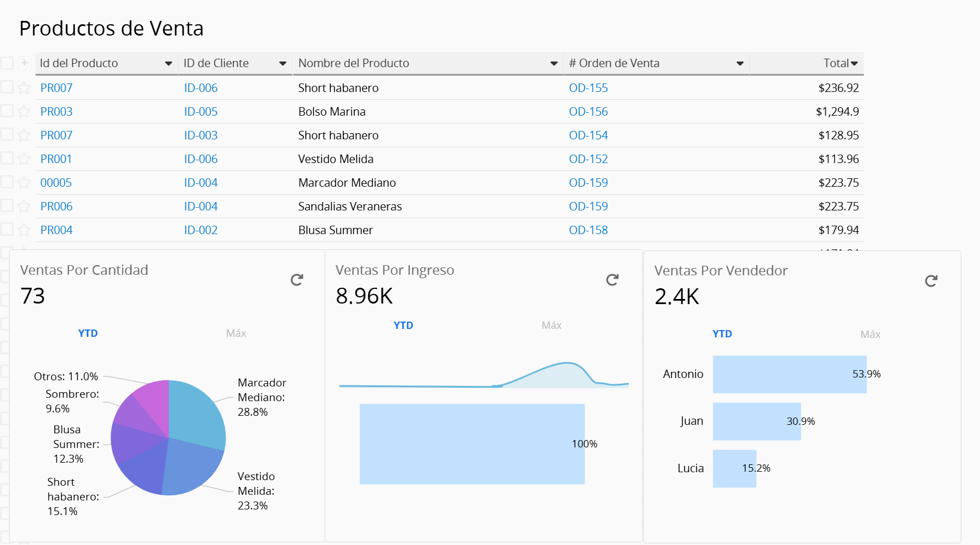Open product link 00005
The height and width of the screenshot is (545, 980).
coord(56,183)
